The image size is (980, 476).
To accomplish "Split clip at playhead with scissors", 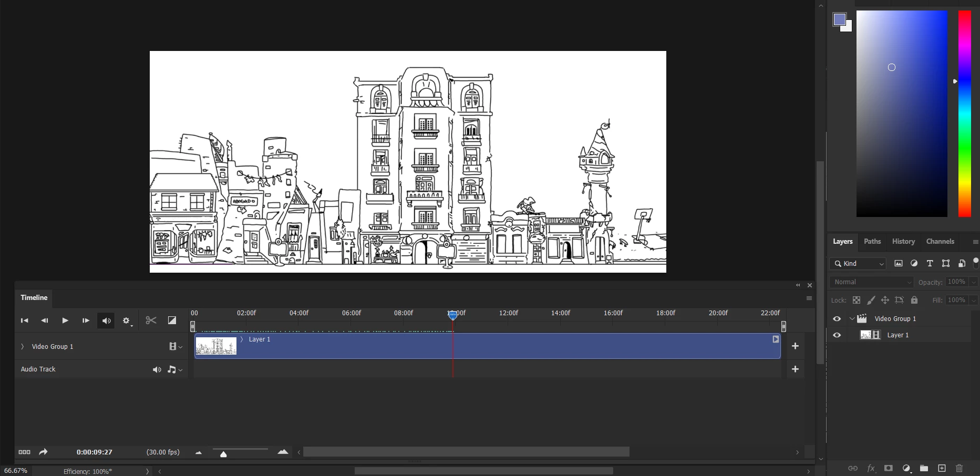I will 151,320.
